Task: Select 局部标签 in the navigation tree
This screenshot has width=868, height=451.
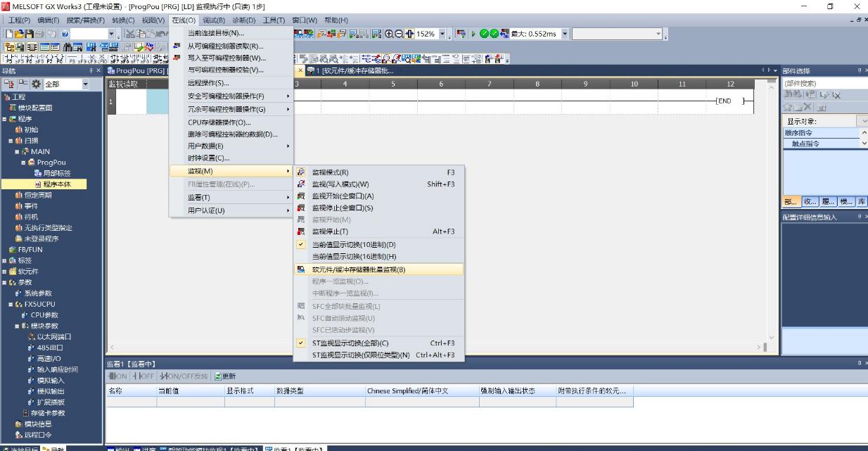Action: click(x=56, y=173)
